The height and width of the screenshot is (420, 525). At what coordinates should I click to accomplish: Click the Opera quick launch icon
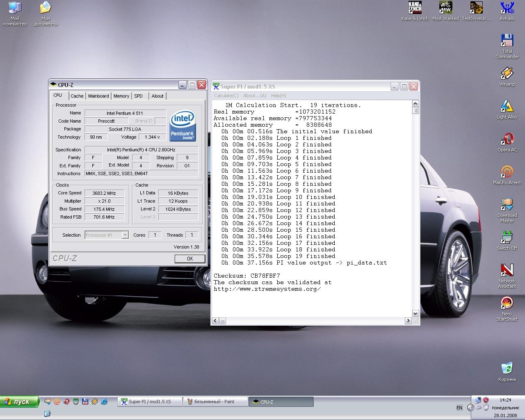click(x=66, y=402)
